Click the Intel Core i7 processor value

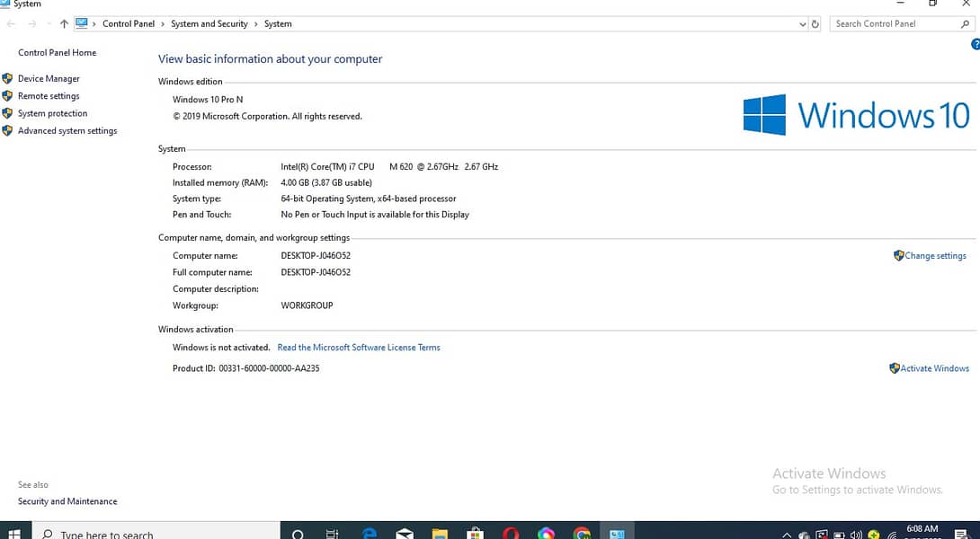click(x=389, y=167)
